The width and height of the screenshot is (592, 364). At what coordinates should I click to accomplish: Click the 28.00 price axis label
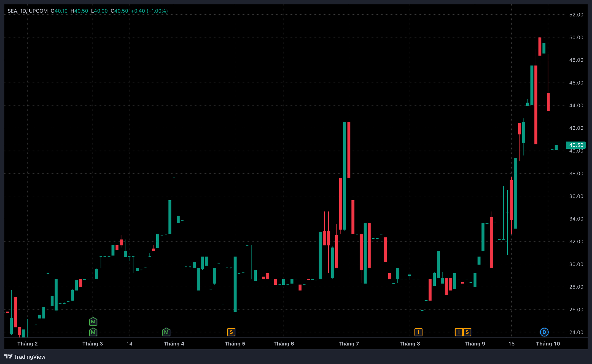click(576, 287)
